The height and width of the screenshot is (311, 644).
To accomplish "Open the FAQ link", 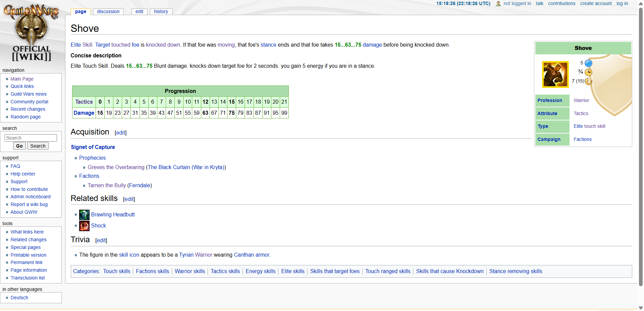I will tap(15, 166).
